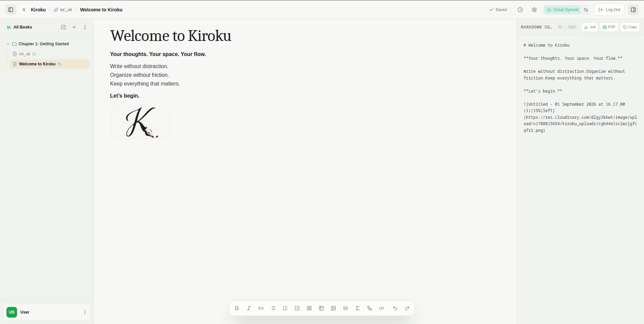Click the Welcome to Kiroku title heading
This screenshot has width=644, height=324.
(x=171, y=36)
